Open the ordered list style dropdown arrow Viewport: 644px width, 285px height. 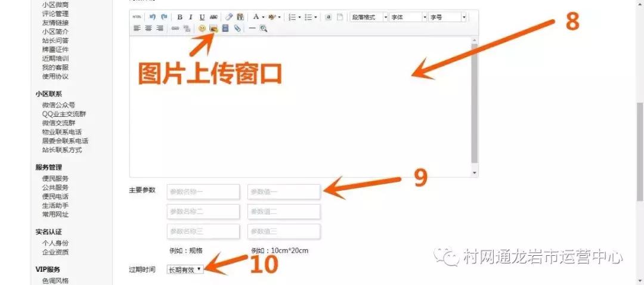[x=299, y=17]
